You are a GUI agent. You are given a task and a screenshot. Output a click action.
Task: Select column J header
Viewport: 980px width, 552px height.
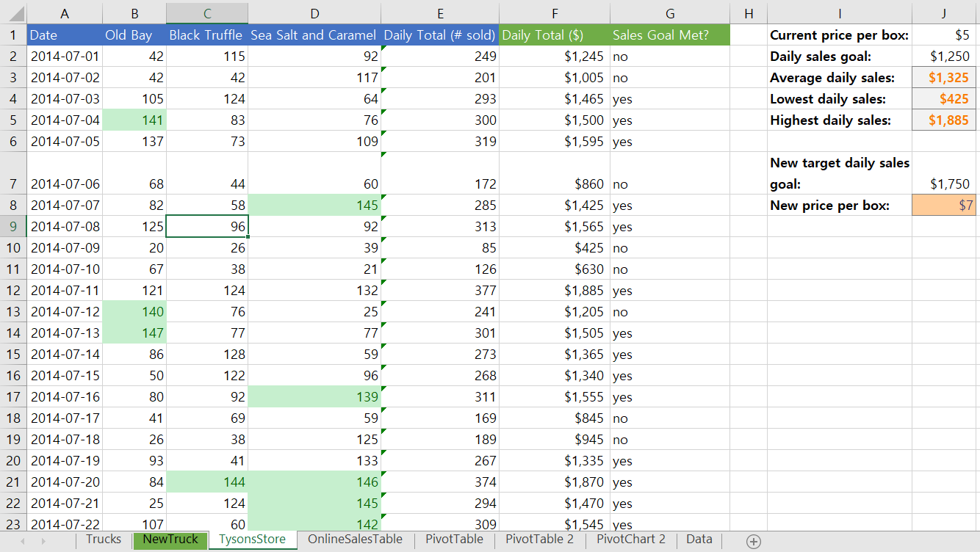pyautogui.click(x=944, y=12)
